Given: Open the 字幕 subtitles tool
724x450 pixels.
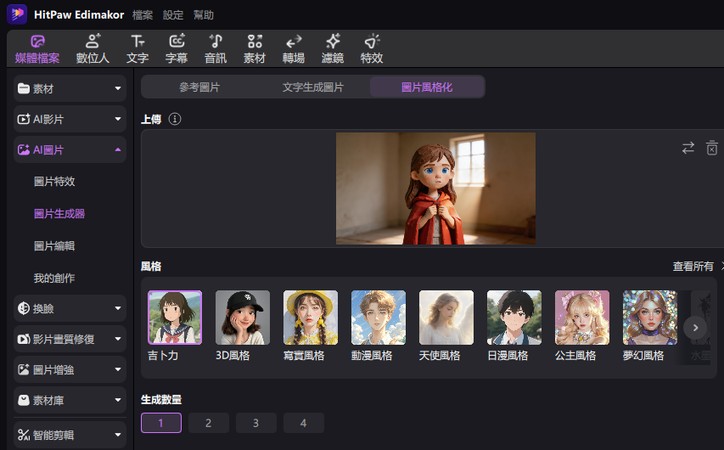Looking at the screenshot, I should pos(176,48).
